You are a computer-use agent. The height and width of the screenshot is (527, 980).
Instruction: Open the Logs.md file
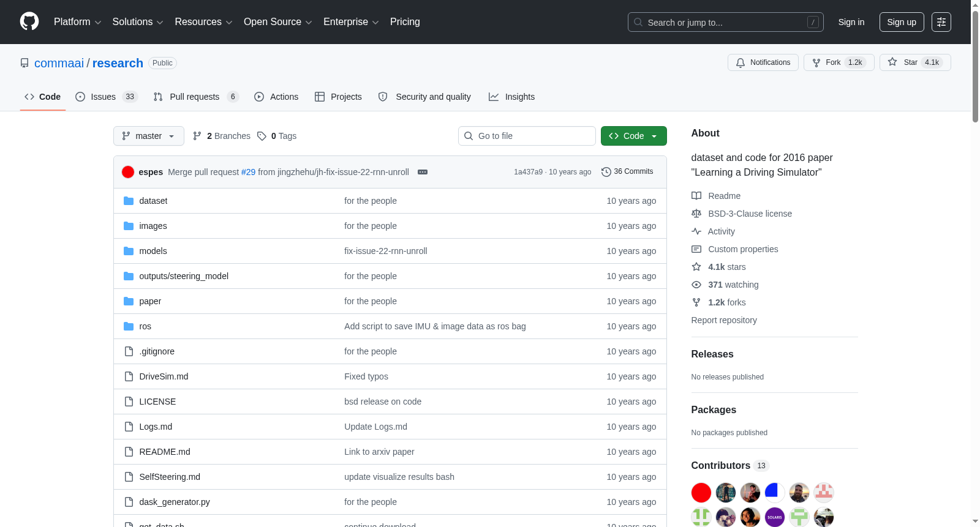pos(156,427)
